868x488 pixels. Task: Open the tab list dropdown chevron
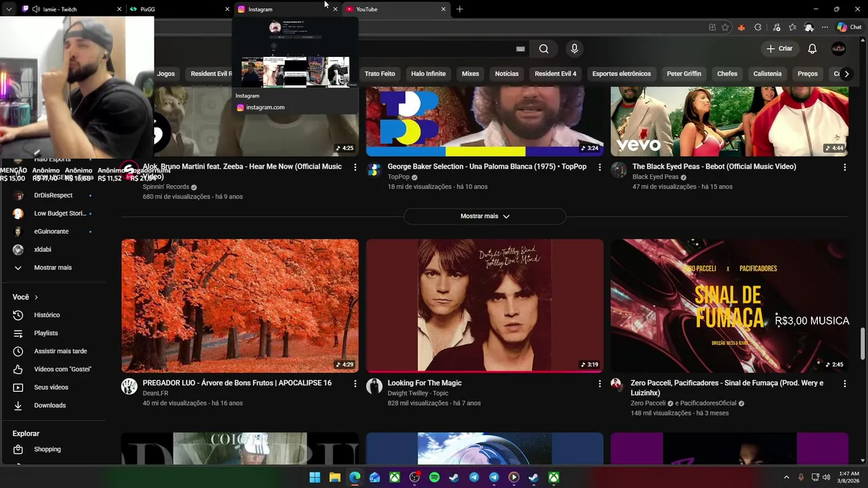pos(9,9)
